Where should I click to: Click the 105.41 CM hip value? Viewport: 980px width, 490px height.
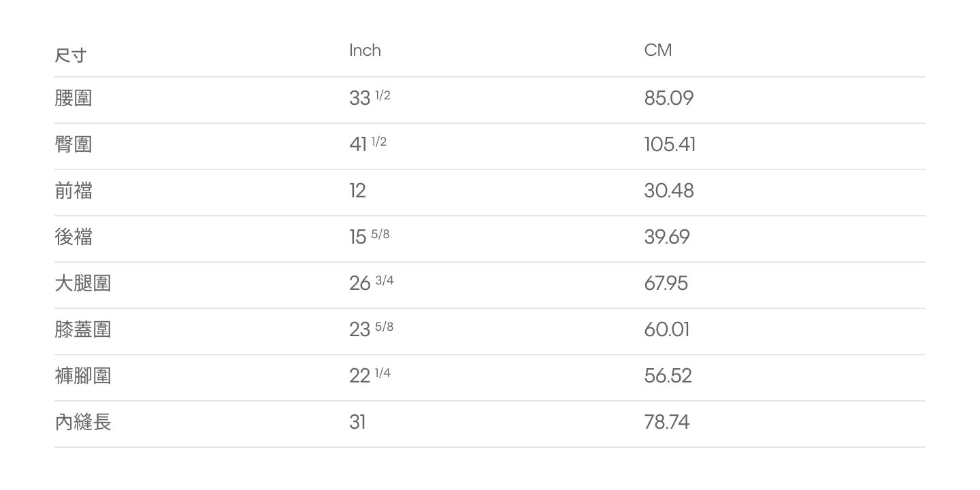pos(670,144)
